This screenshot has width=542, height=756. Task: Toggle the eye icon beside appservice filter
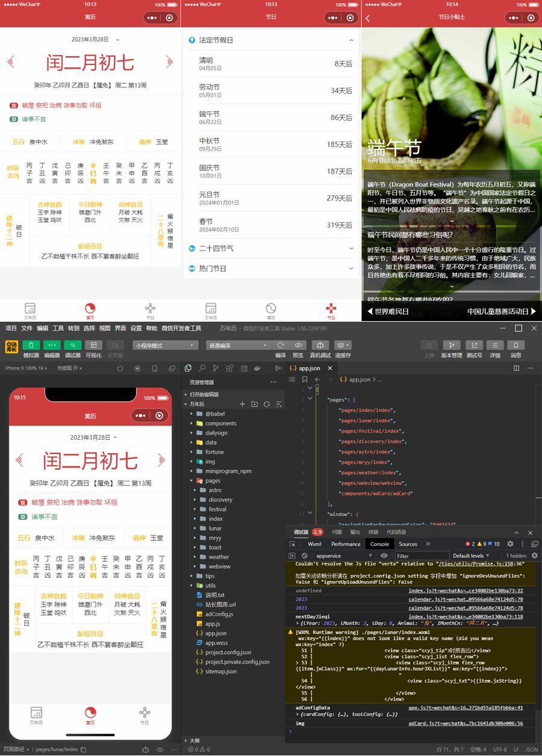[x=383, y=556]
